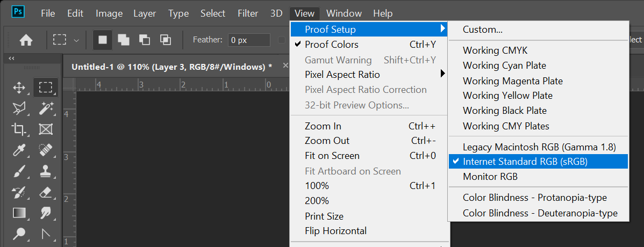Select the Move tool

(x=19, y=88)
